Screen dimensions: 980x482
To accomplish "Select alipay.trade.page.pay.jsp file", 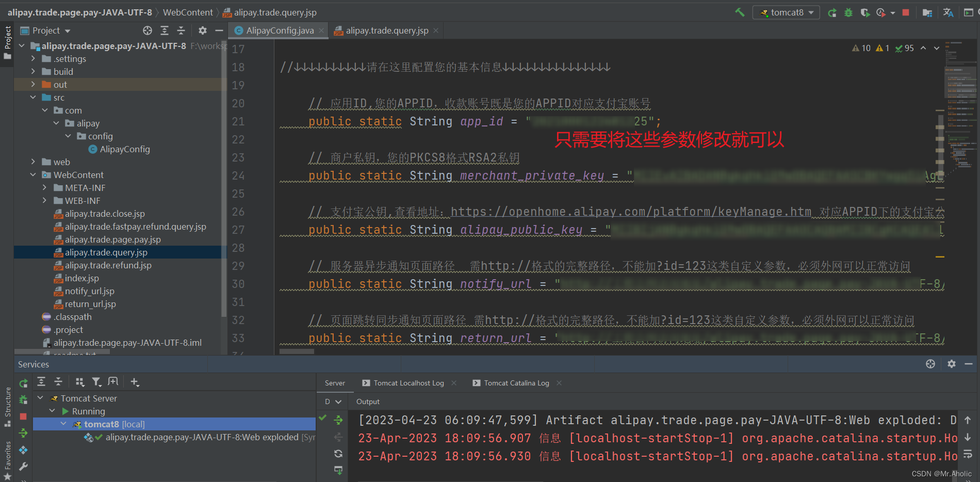I will coord(112,239).
